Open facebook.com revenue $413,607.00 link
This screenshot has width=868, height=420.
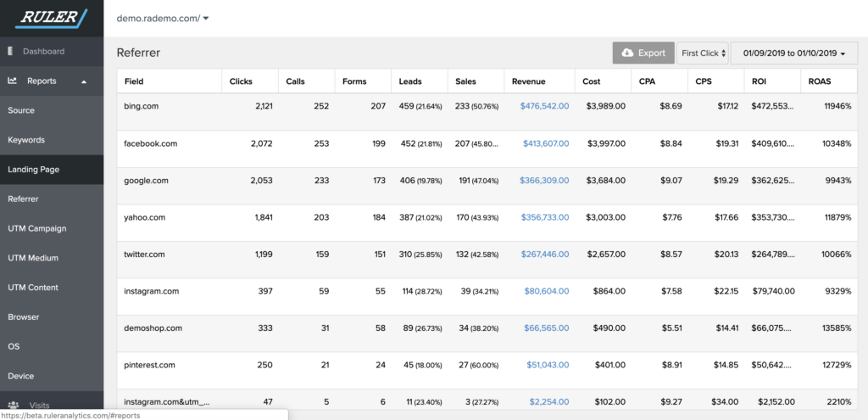point(546,143)
